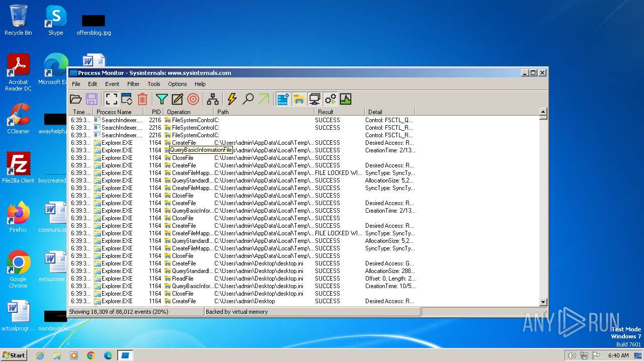
Task: Click the volume speaker tray icon
Action: (x=572, y=355)
